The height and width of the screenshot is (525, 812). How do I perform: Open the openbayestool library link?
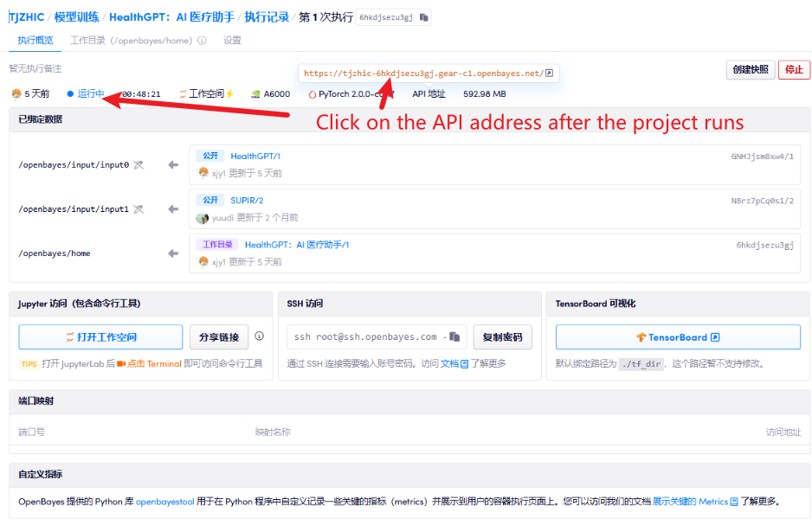tap(170, 502)
